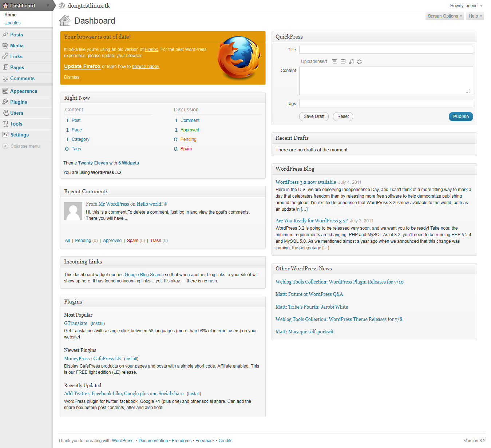Viewport: 491px width, 448px height.
Task: Click the QuickPress Title input field
Action: pos(386,49)
